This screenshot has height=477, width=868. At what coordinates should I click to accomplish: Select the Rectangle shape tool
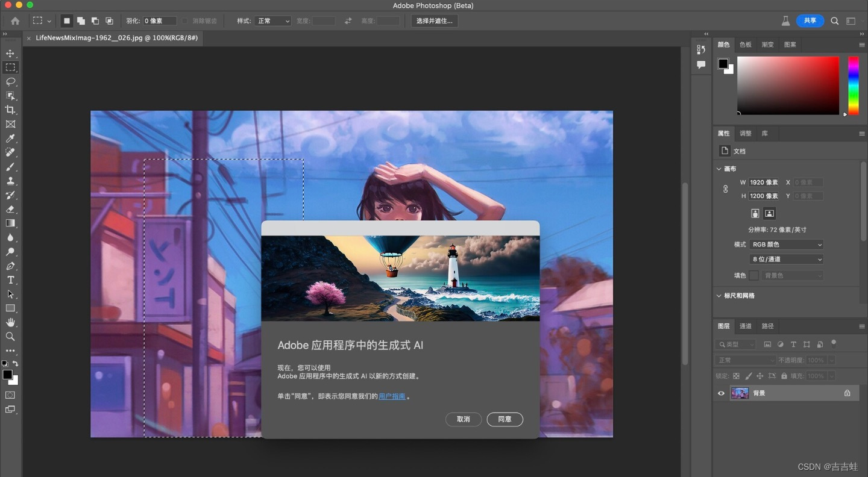pyautogui.click(x=10, y=308)
